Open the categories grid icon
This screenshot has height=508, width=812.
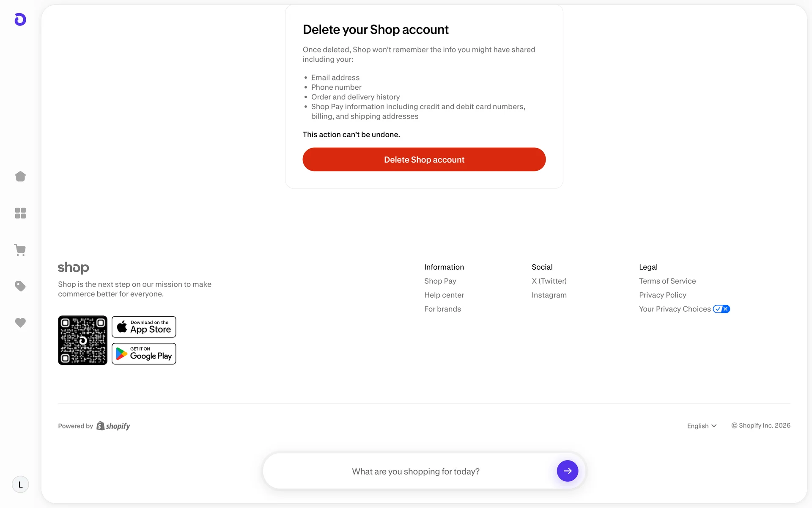pos(20,213)
